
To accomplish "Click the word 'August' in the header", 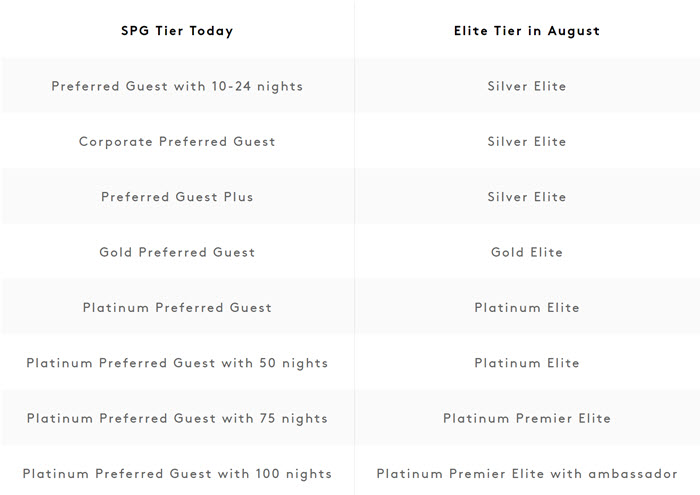I will 574,31.
